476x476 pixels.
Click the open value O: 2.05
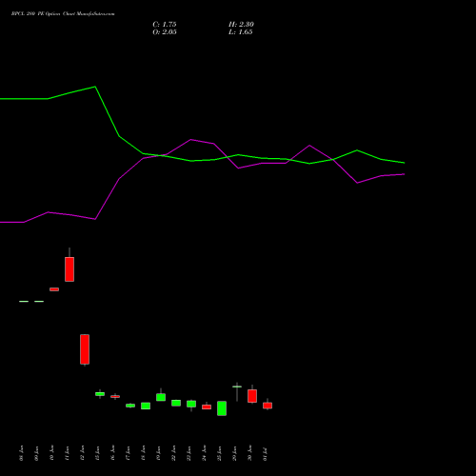(165, 32)
